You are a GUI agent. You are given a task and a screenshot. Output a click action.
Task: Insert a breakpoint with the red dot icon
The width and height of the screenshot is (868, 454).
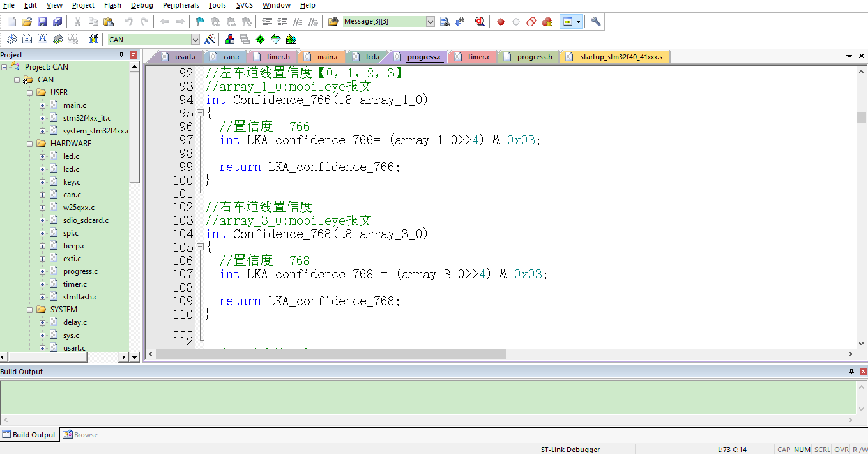click(500, 21)
